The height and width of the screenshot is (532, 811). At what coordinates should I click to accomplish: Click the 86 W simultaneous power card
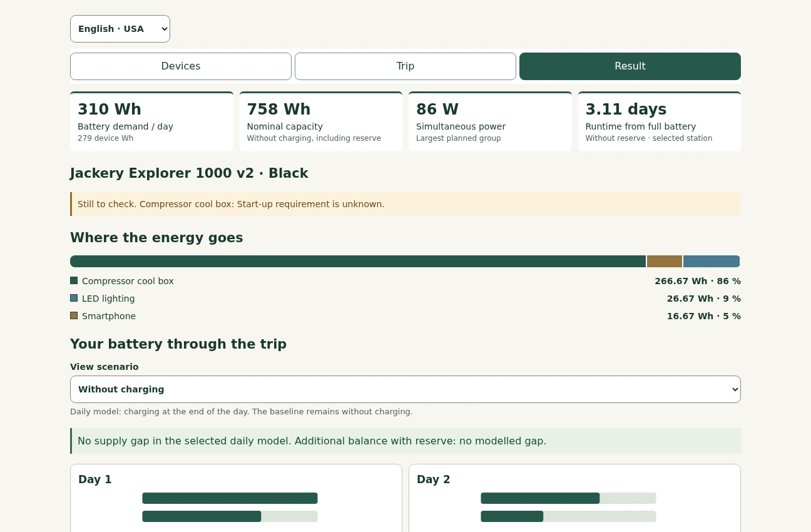(x=490, y=121)
